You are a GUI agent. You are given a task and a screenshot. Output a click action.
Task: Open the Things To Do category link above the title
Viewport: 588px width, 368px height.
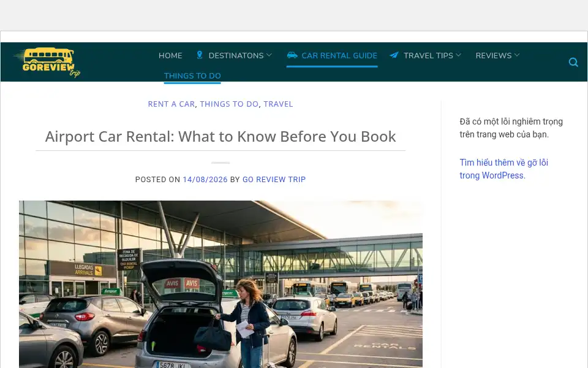[x=229, y=104]
